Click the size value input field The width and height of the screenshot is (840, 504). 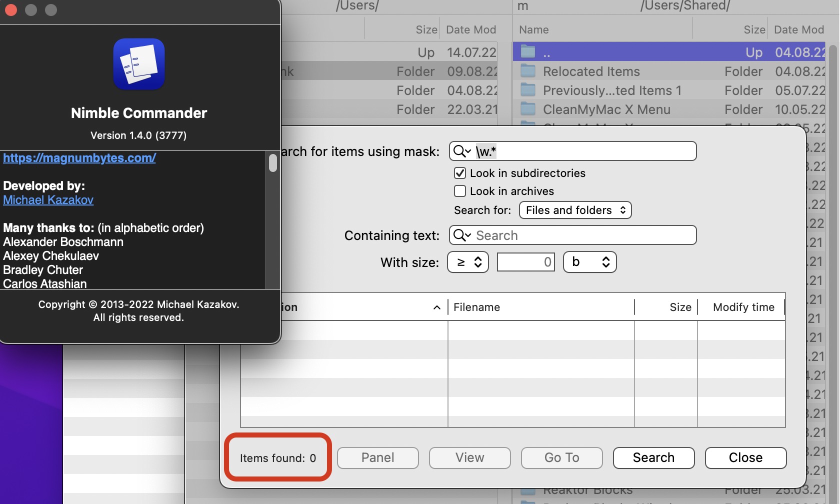(525, 262)
